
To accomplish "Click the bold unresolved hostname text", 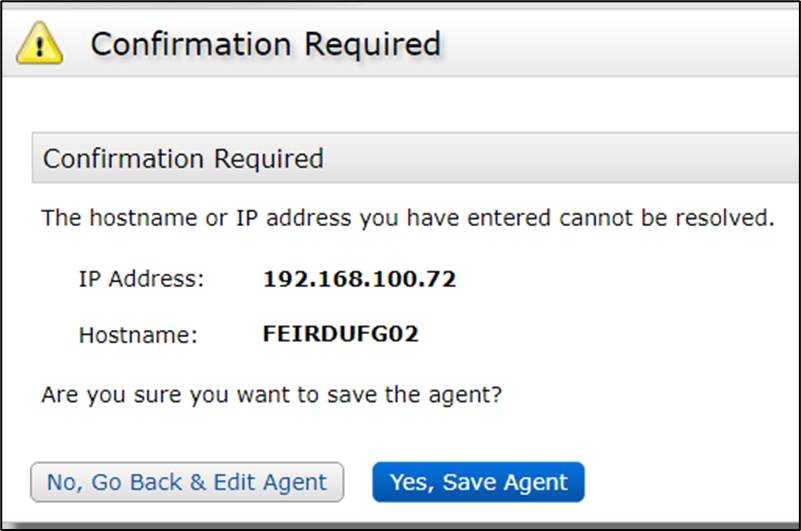I will [340, 334].
